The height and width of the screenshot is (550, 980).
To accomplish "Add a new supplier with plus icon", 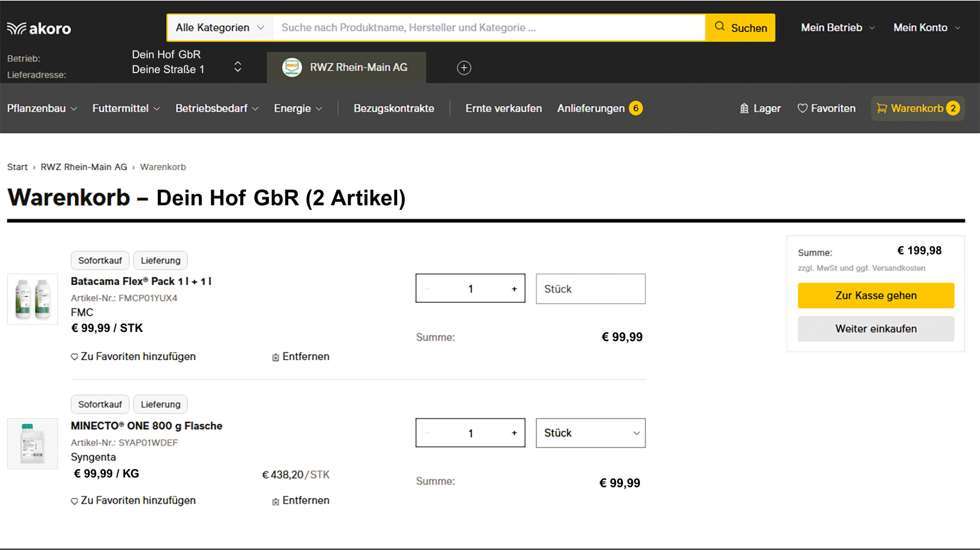I will [x=464, y=67].
